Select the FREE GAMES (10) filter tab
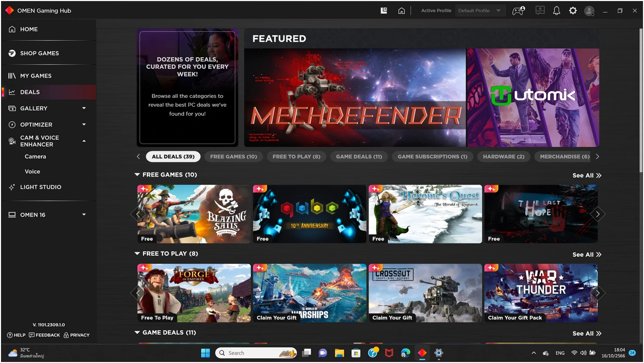This screenshot has width=644, height=363. pyautogui.click(x=233, y=156)
